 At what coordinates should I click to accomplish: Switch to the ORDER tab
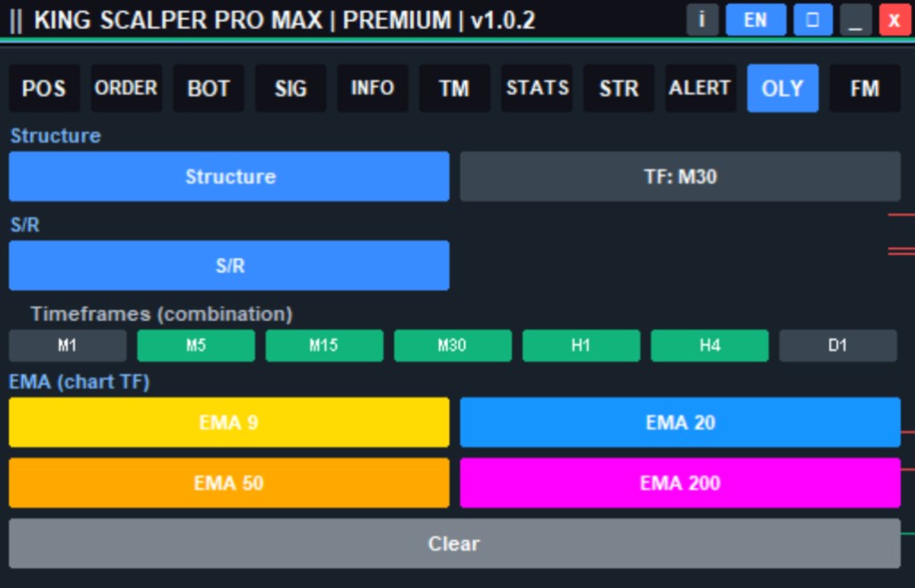point(126,88)
